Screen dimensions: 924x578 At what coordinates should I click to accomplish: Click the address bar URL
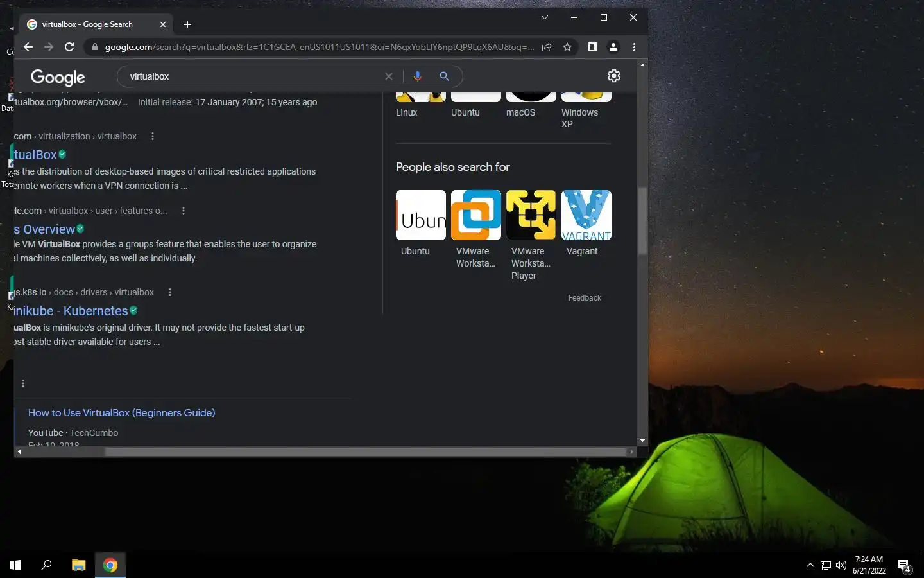coord(319,47)
